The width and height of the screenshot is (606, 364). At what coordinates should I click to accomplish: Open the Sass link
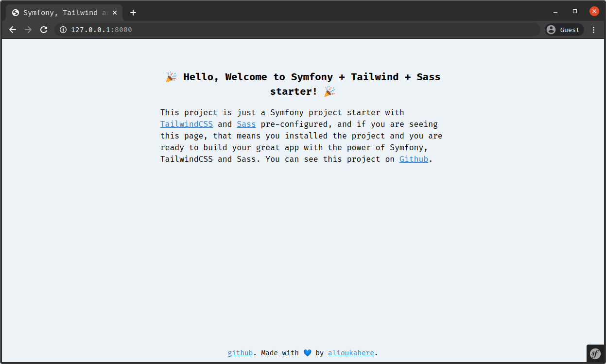coord(246,124)
